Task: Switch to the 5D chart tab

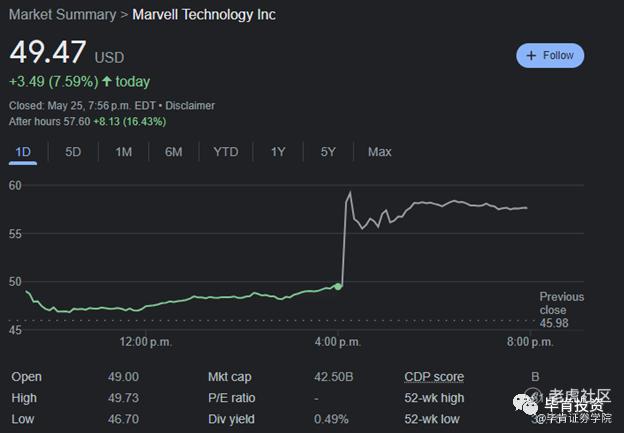Action: [73, 152]
